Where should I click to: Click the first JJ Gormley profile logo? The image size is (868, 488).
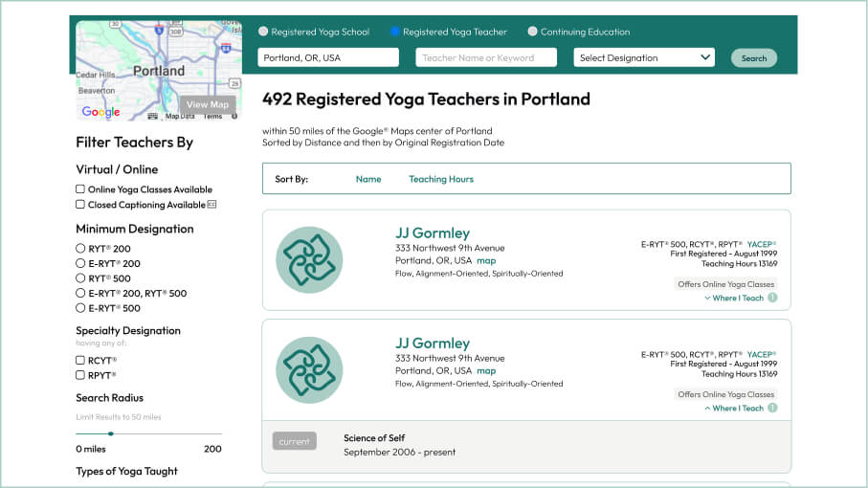coord(309,259)
